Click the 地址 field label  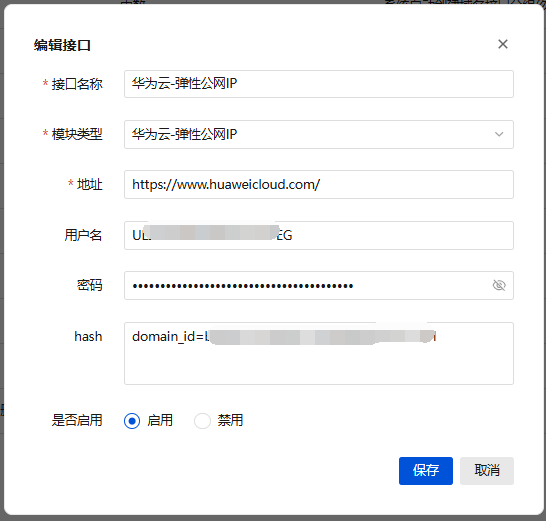(89, 184)
